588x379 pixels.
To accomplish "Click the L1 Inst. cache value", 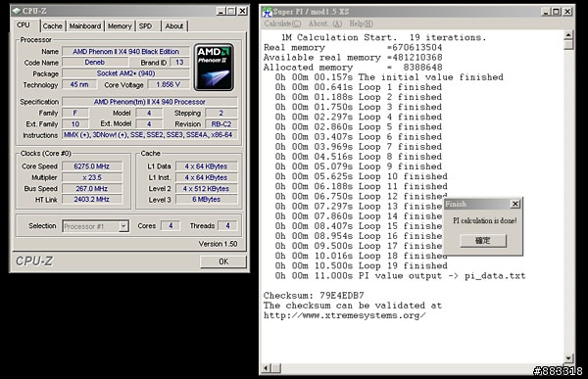I will point(206,177).
